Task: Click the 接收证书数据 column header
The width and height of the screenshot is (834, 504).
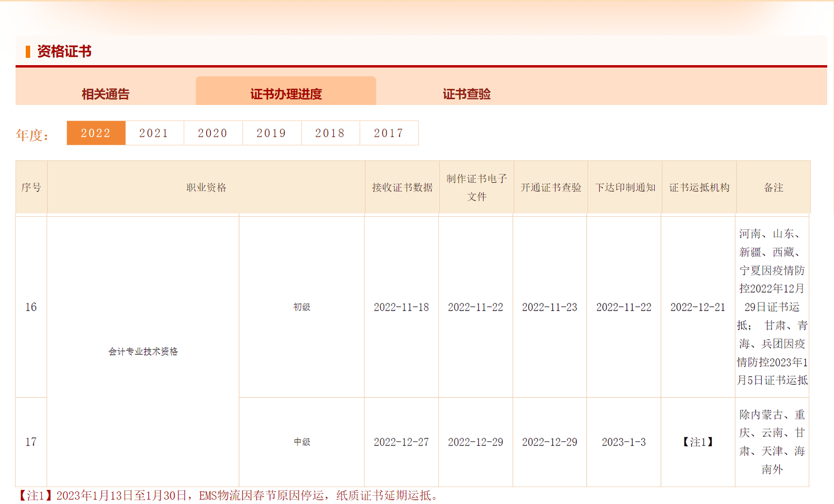Action: point(402,188)
